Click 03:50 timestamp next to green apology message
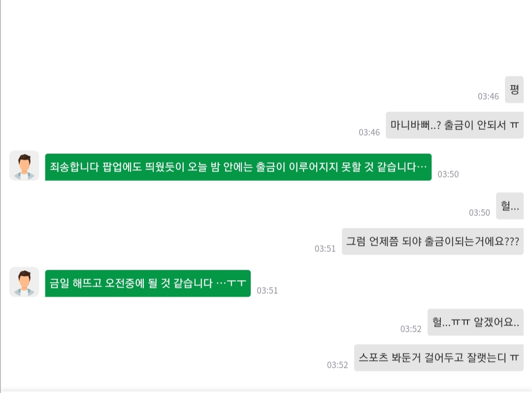This screenshot has height=393, width=532. pos(448,174)
